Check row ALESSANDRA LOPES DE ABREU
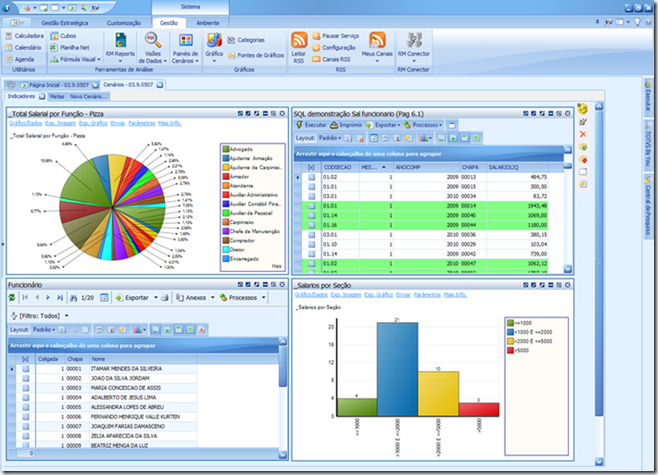This screenshot has width=658, height=475. tap(26, 407)
